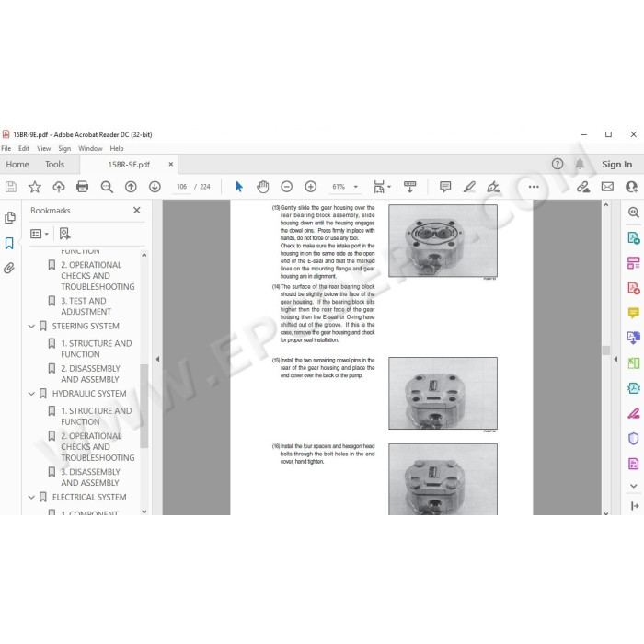This screenshot has width=644, height=644.
Task: Activate the Selection arrow tool
Action: 238,187
